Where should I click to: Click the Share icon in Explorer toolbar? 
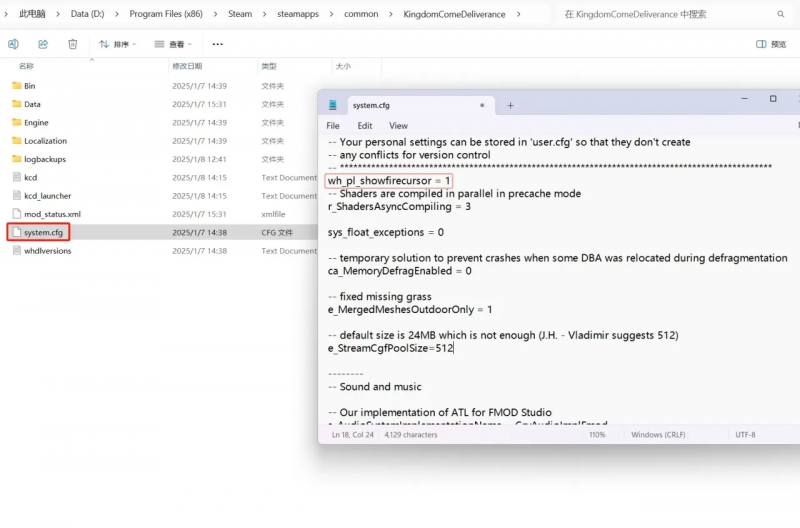click(x=43, y=44)
